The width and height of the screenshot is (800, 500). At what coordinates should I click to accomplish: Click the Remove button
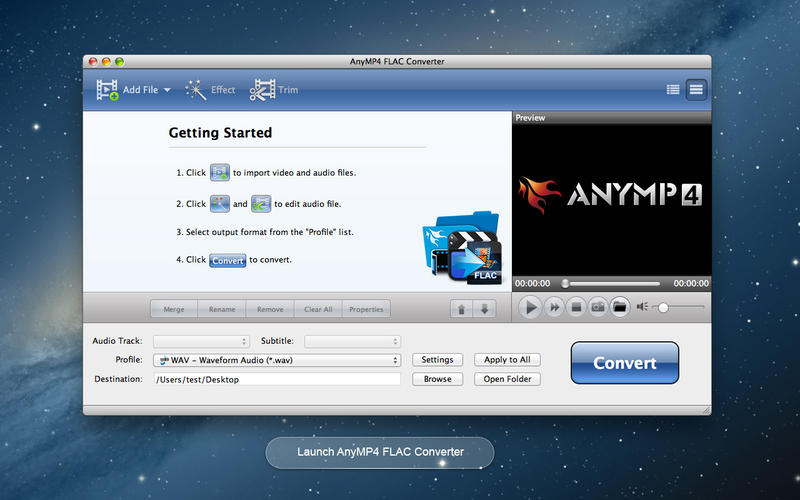[x=270, y=309]
